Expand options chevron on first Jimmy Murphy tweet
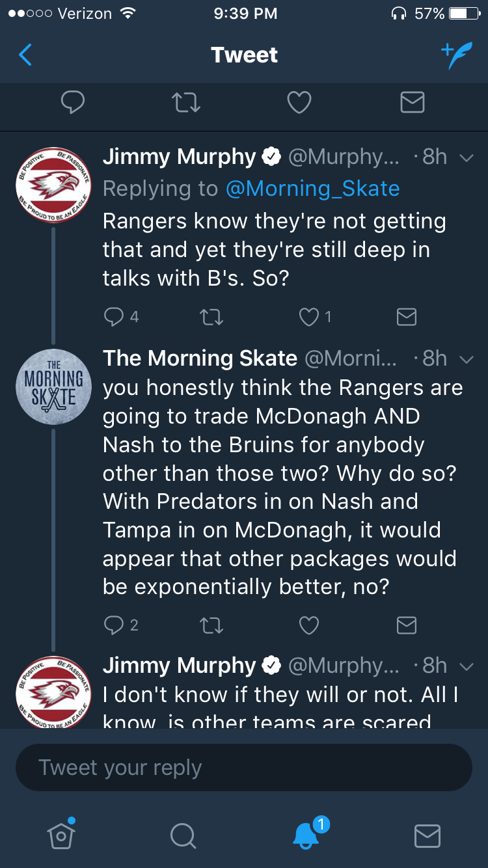 [x=466, y=157]
